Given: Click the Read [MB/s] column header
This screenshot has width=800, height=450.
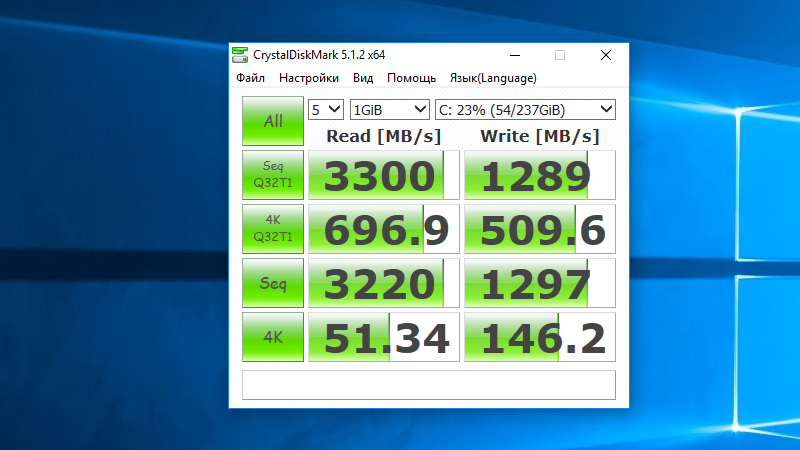Looking at the screenshot, I should coord(383,136).
